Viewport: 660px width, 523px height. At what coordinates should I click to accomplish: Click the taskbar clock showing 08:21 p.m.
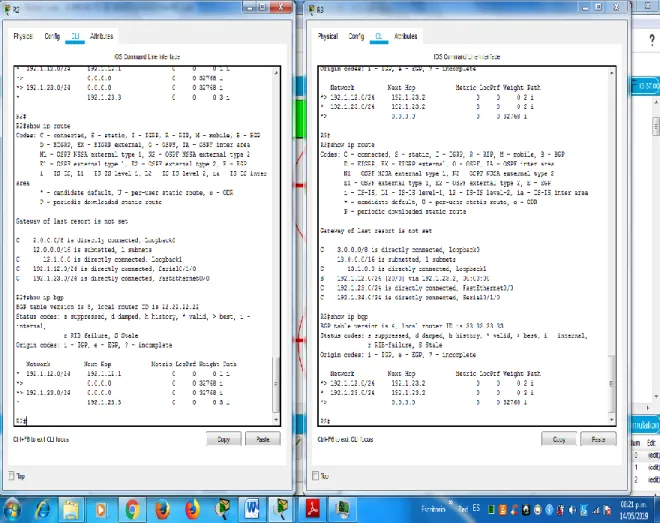click(x=634, y=510)
